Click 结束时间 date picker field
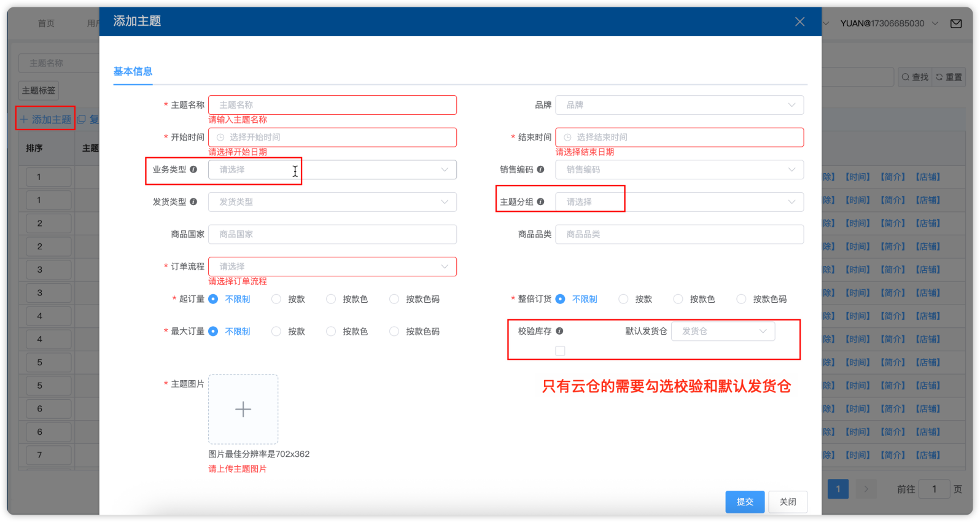 point(679,138)
